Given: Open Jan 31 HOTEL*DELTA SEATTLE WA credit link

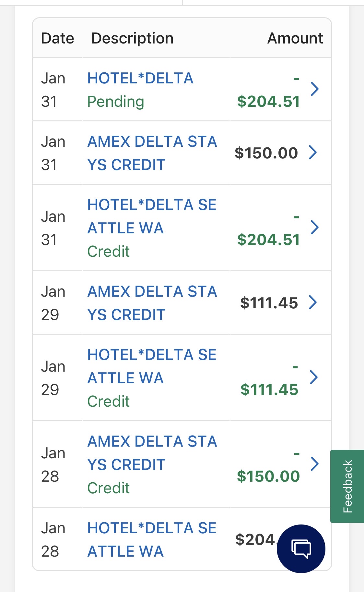Looking at the screenshot, I should [152, 216].
